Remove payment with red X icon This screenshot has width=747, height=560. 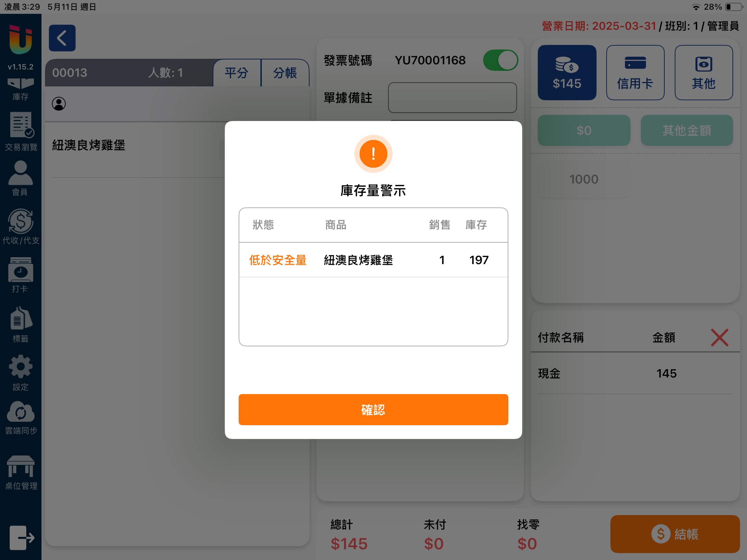719,337
